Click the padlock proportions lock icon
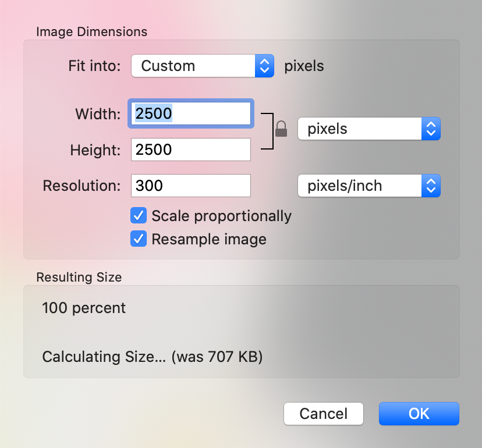Image resolution: width=482 pixels, height=448 pixels. [x=281, y=129]
